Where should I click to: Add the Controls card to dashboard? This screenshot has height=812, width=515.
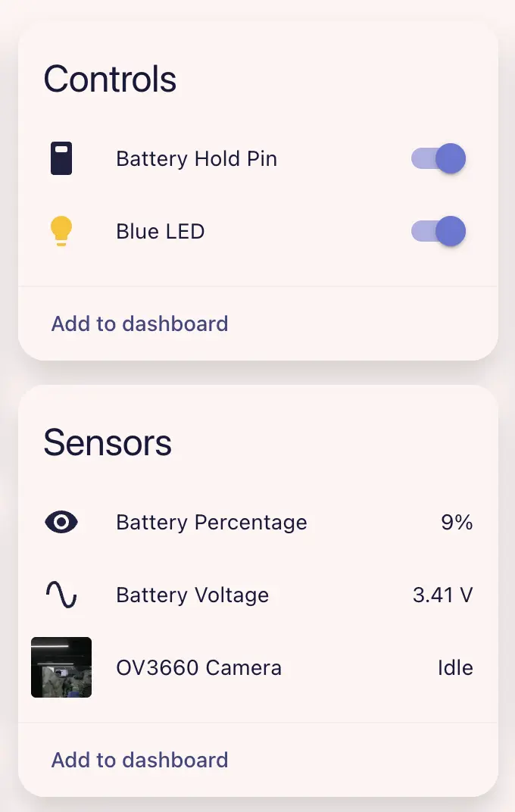(x=139, y=323)
